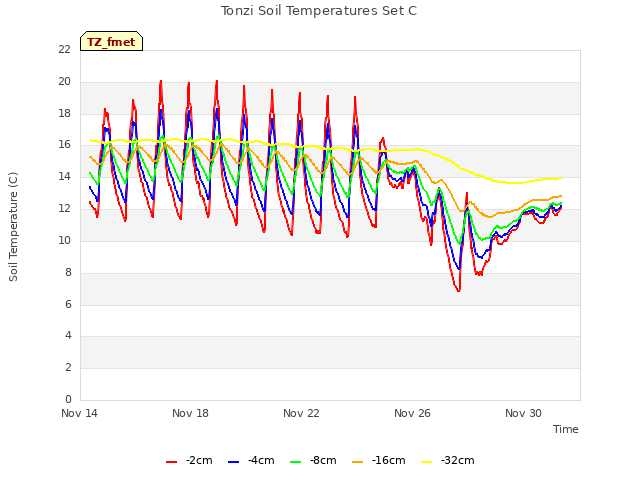Click the y-axis value 12
Image resolution: width=640 pixels, height=480 pixels.
(x=64, y=208)
